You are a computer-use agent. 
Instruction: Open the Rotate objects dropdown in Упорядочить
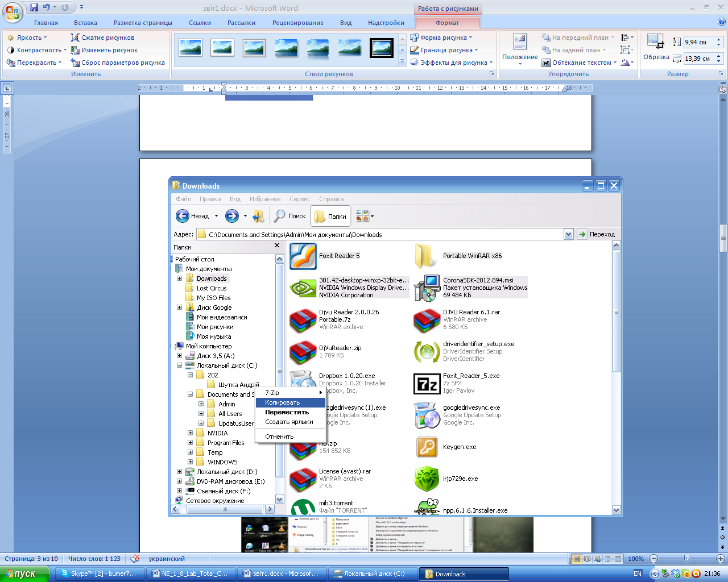(x=627, y=63)
